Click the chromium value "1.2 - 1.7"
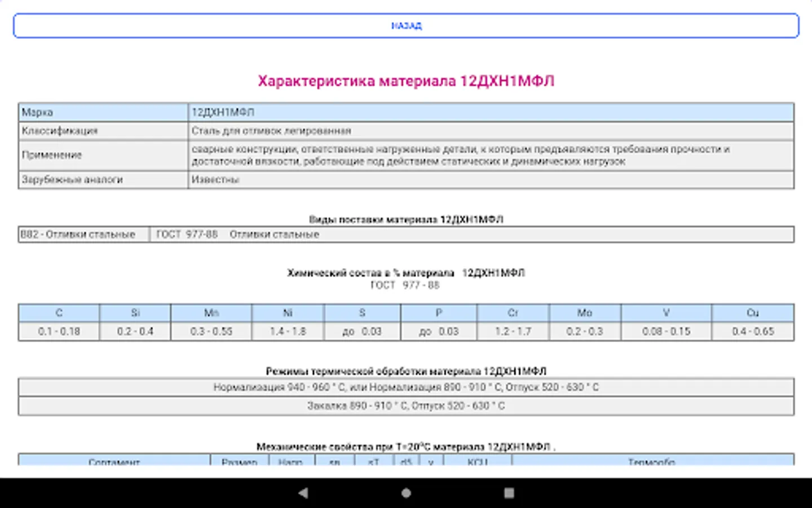Viewport: 812px width, 508px height. click(x=513, y=331)
